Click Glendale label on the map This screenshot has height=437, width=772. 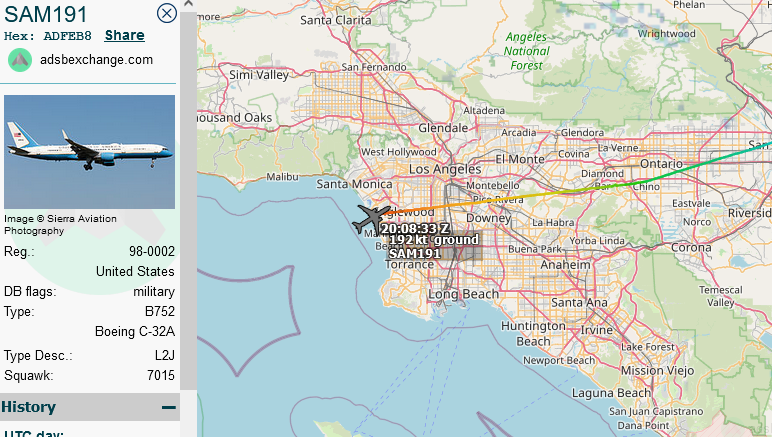pyautogui.click(x=443, y=128)
